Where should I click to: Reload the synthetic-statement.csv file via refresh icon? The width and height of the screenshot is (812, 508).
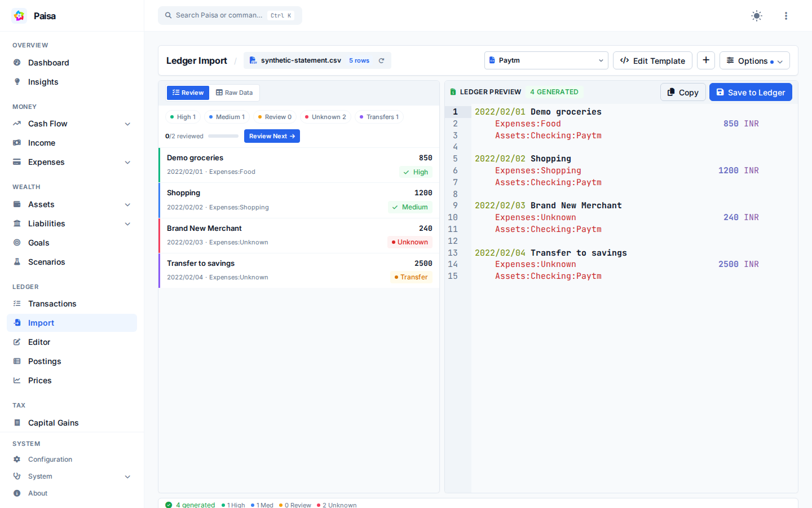click(381, 60)
